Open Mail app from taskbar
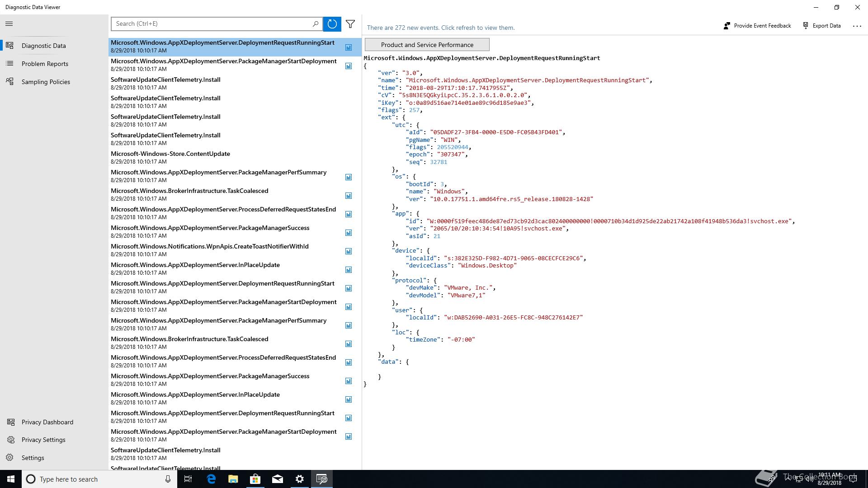Screen dimensions: 868x488 (x=278, y=479)
